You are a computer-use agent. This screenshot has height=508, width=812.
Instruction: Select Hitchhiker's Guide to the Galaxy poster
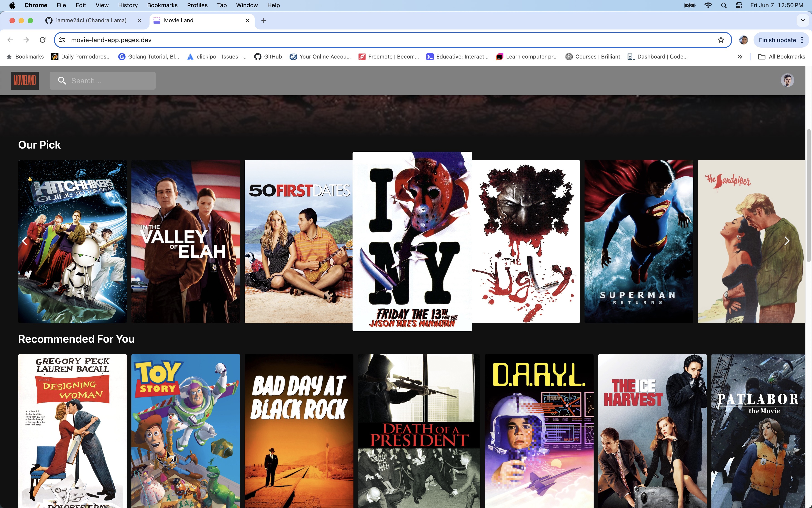coord(72,242)
